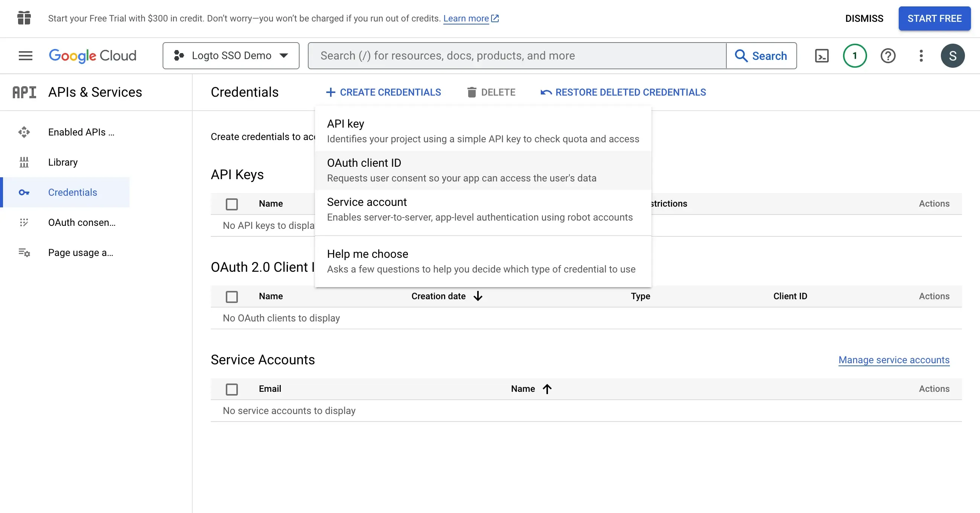Click the Credentials key icon in sidebar
Viewport: 980px width, 513px height.
coord(23,192)
